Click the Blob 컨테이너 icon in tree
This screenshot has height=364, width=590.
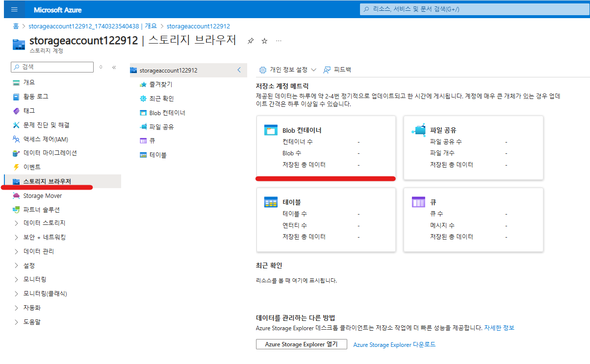(x=143, y=113)
